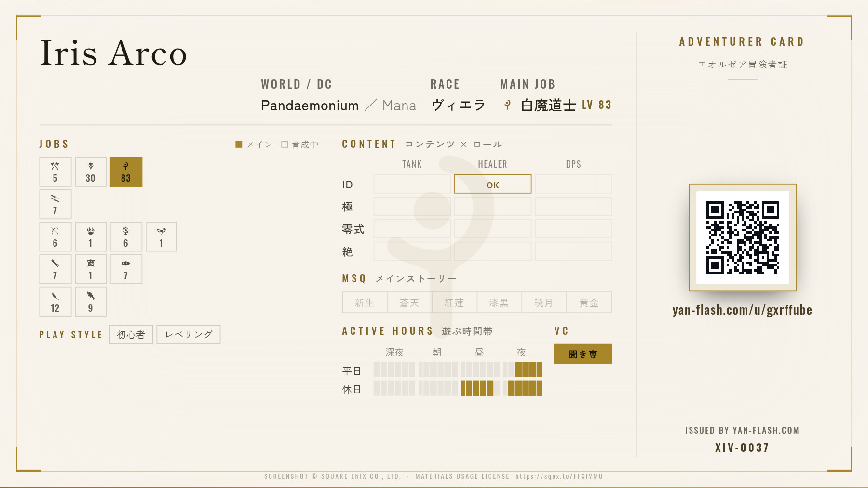Open the yan-flash.com/u/gxrffube link

pos(743,310)
